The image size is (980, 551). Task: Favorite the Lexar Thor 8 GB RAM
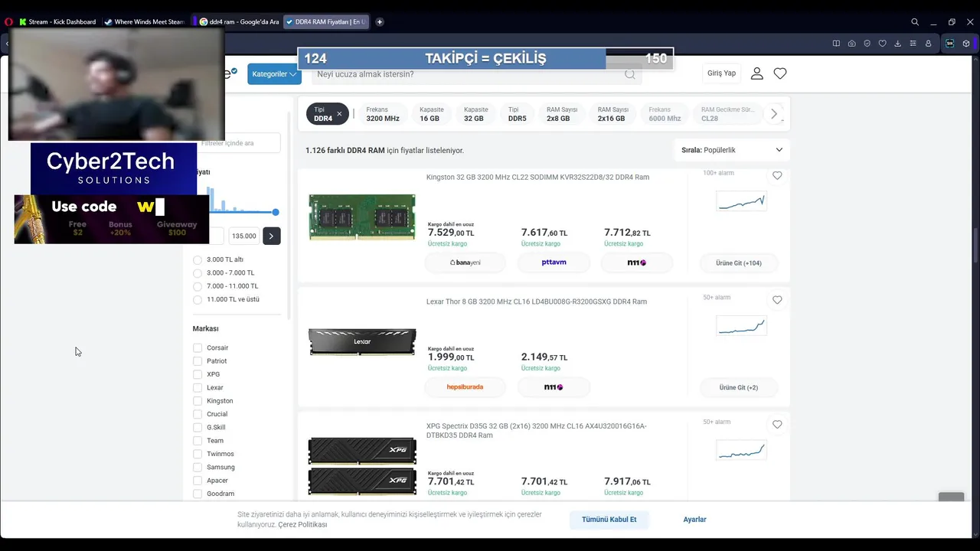pyautogui.click(x=777, y=300)
